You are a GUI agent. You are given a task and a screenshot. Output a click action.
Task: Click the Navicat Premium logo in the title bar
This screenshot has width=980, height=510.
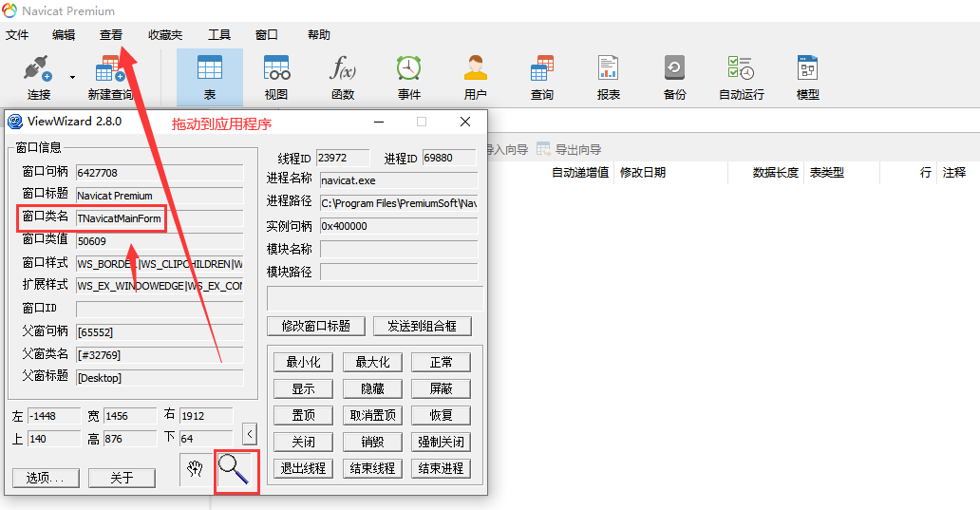(9, 10)
